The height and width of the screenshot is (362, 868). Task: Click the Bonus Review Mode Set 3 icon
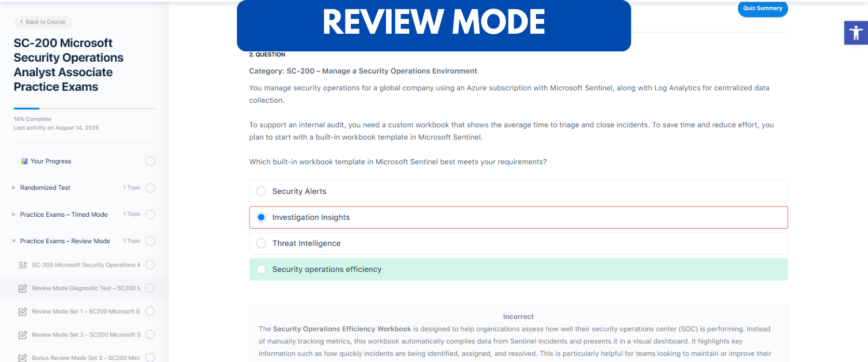(23, 358)
